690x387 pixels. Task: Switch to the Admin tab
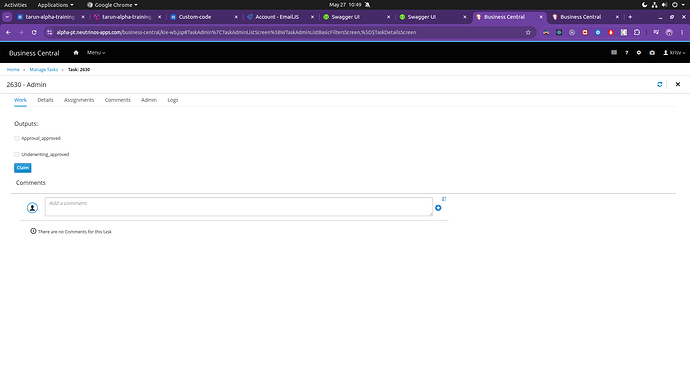click(x=149, y=100)
